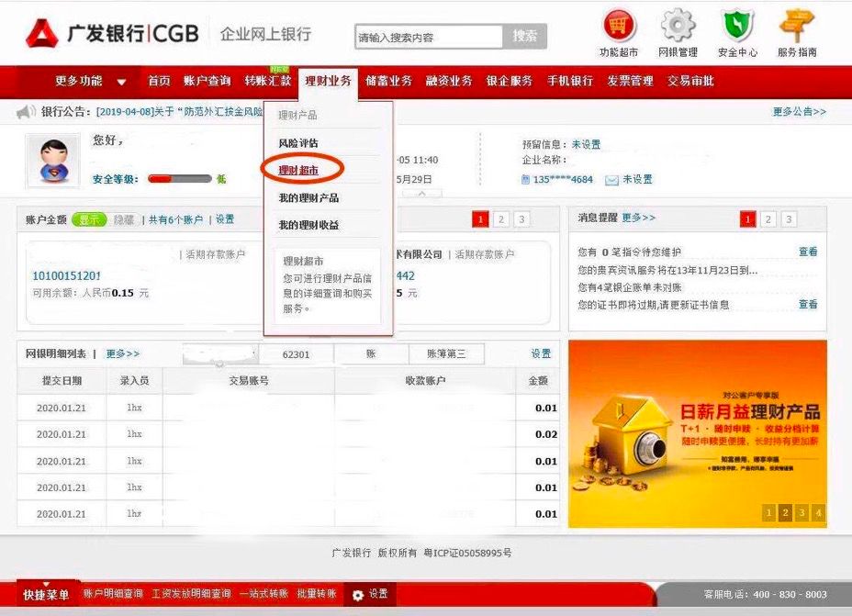Open the 交易审批 menu

690,81
